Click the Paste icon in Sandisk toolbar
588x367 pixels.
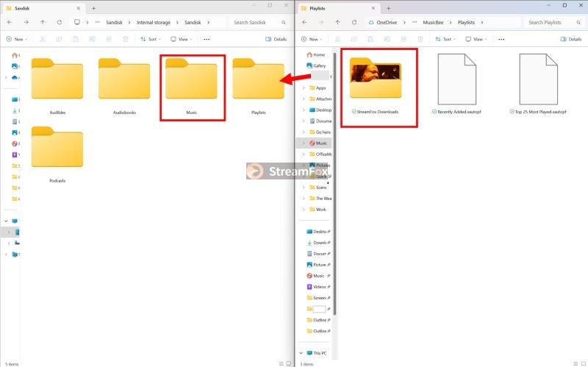(76, 39)
